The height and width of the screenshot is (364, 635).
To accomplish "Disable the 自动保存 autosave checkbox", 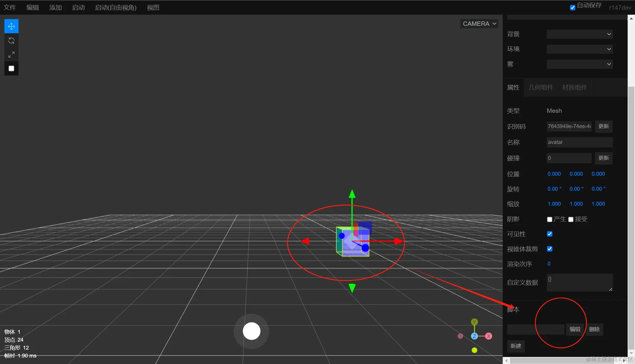I will coord(572,8).
